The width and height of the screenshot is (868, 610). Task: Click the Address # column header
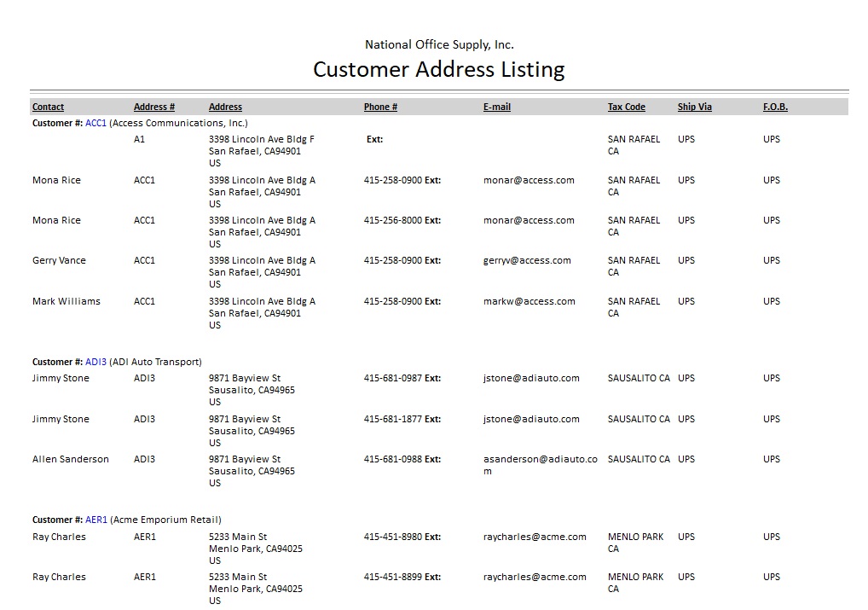pyautogui.click(x=154, y=107)
